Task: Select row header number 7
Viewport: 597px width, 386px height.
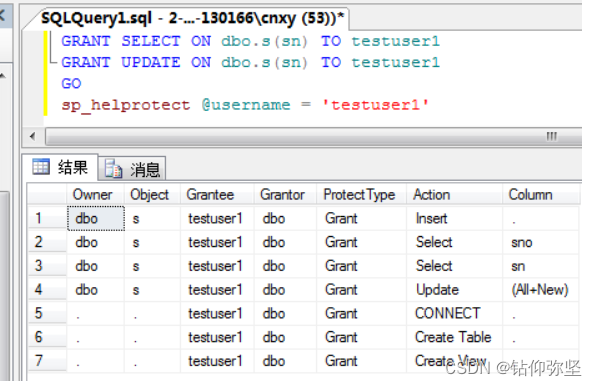Action: tap(47, 360)
